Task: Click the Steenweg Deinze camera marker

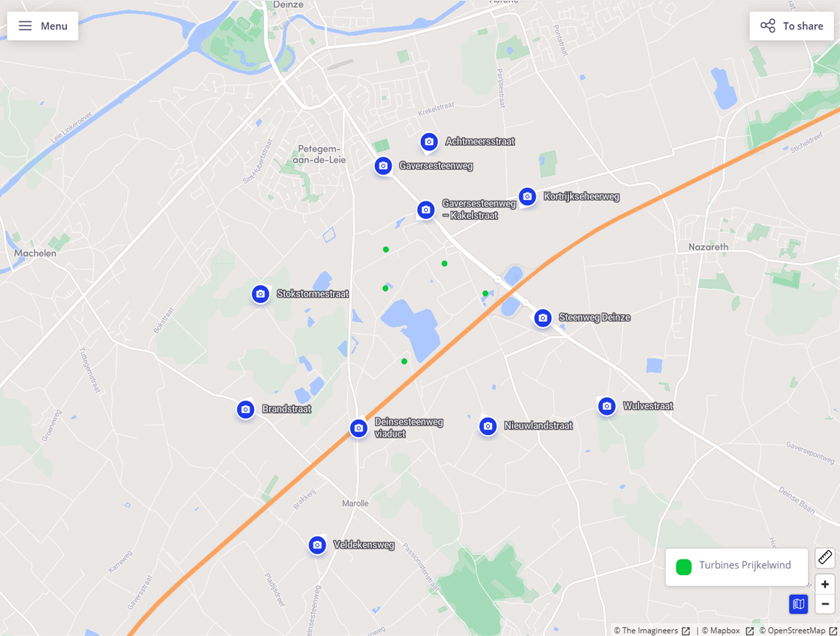Action: coord(543,318)
